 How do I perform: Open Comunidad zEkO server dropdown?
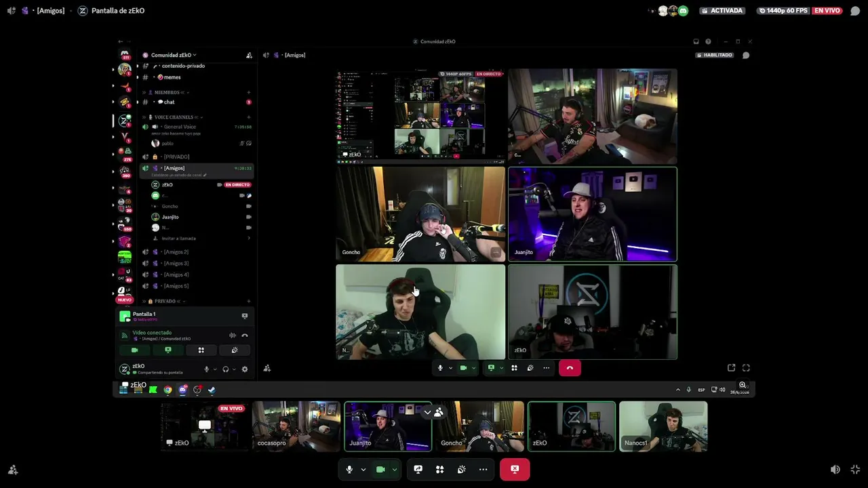click(174, 55)
